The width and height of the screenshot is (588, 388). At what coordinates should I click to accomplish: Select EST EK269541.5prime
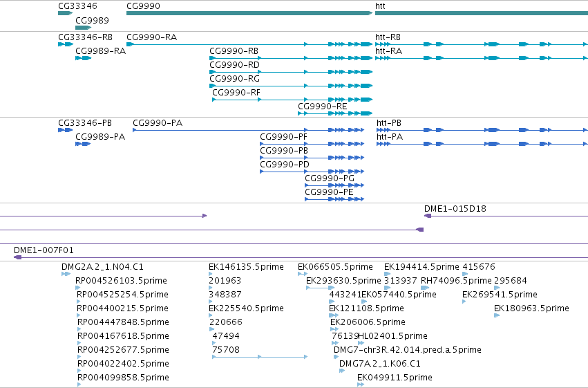500,295
